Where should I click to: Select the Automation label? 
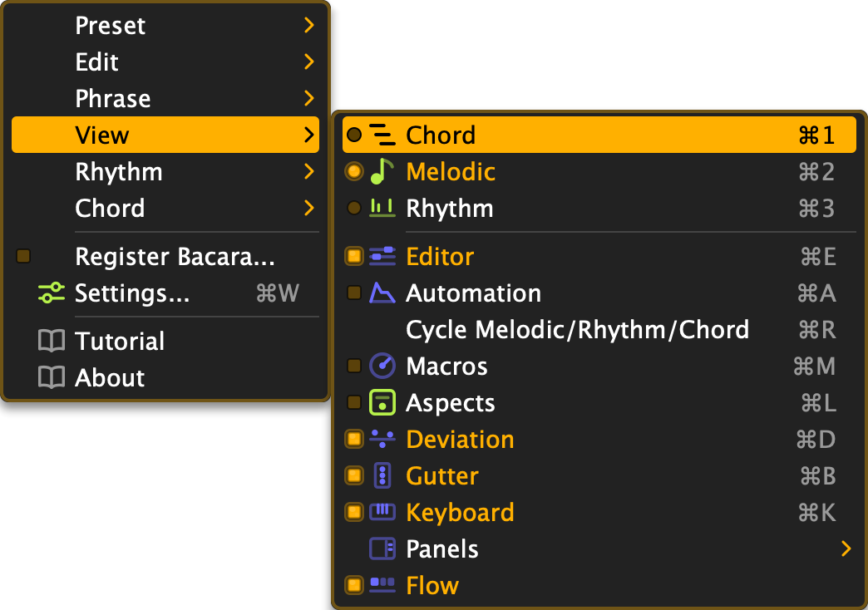(x=473, y=293)
